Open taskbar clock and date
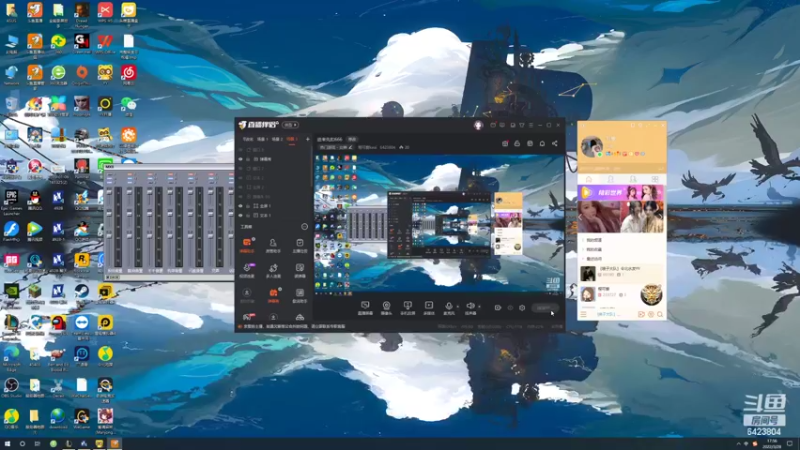This screenshot has width=800, height=450. click(x=772, y=444)
